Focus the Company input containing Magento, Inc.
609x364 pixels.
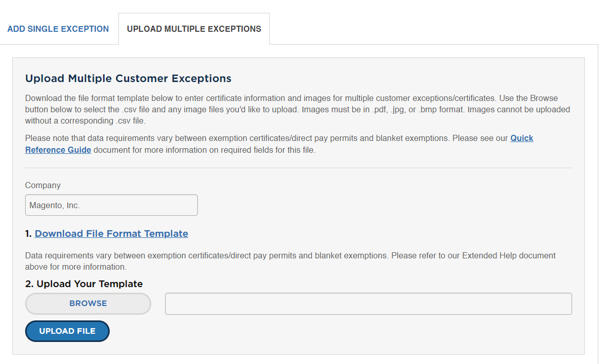click(x=111, y=205)
